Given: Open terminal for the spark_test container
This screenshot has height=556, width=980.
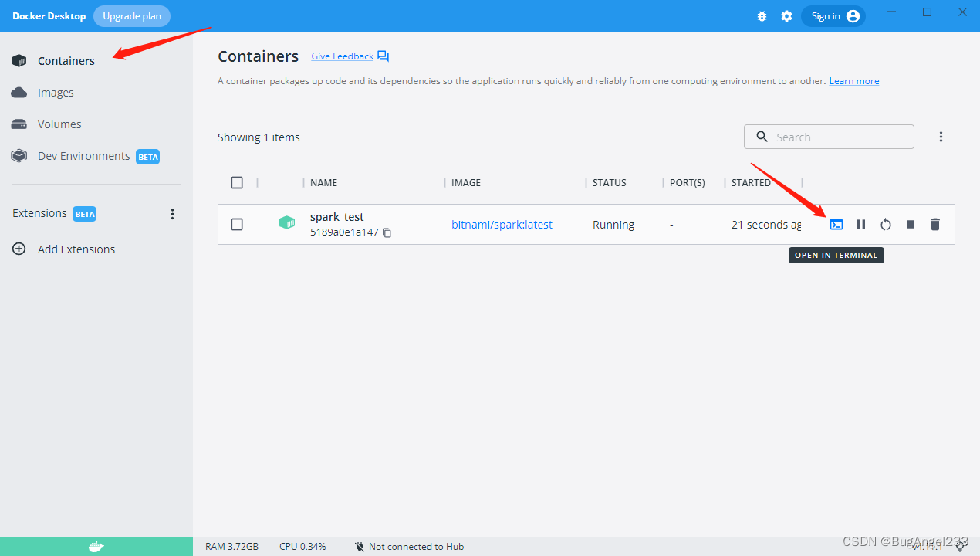Looking at the screenshot, I should [x=836, y=224].
